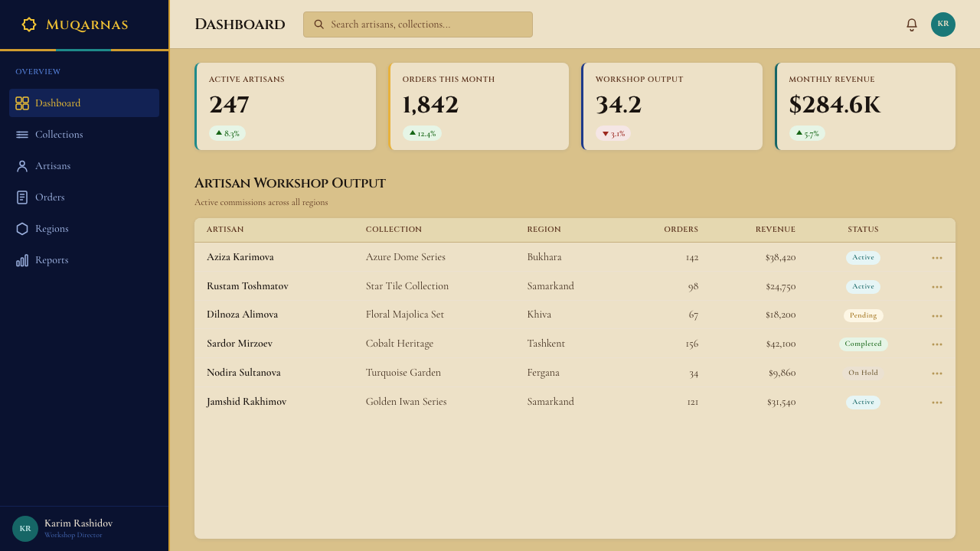Open the KR avatar in top bar
The height and width of the screenshot is (551, 980).
(x=943, y=24)
